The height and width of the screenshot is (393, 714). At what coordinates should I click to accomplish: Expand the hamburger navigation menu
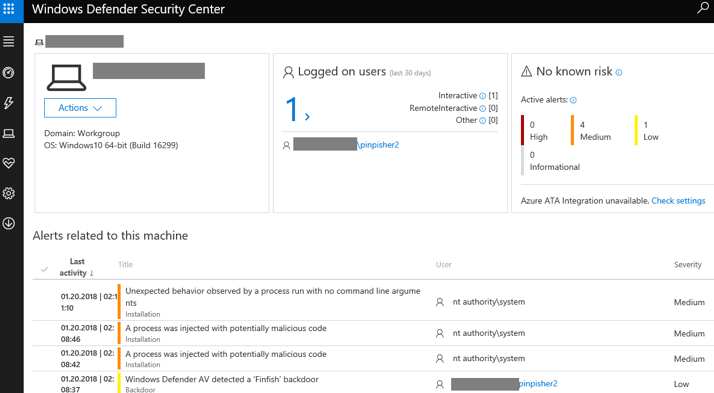point(9,41)
